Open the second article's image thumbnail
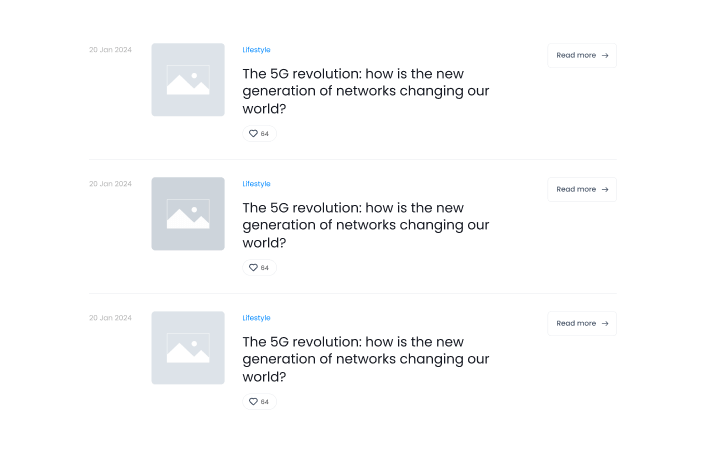 (x=188, y=214)
